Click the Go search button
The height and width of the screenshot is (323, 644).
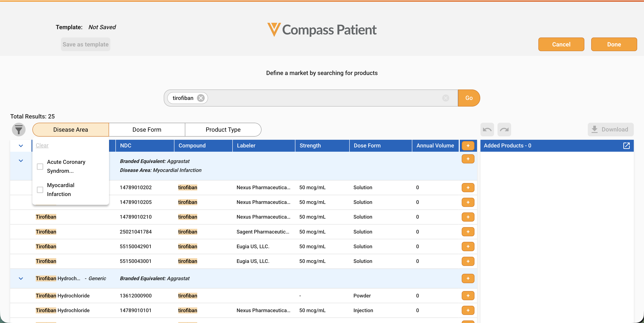click(469, 98)
